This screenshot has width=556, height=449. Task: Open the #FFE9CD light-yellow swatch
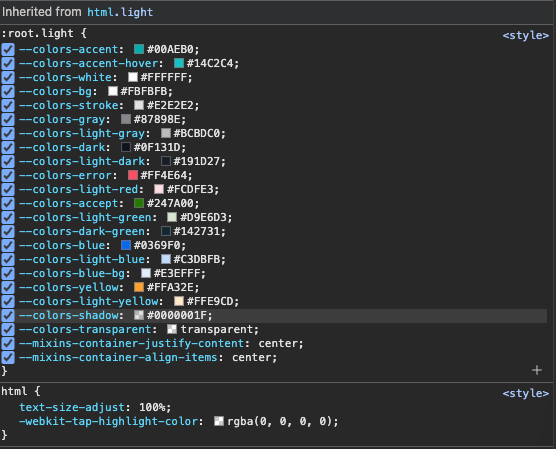pos(179,301)
